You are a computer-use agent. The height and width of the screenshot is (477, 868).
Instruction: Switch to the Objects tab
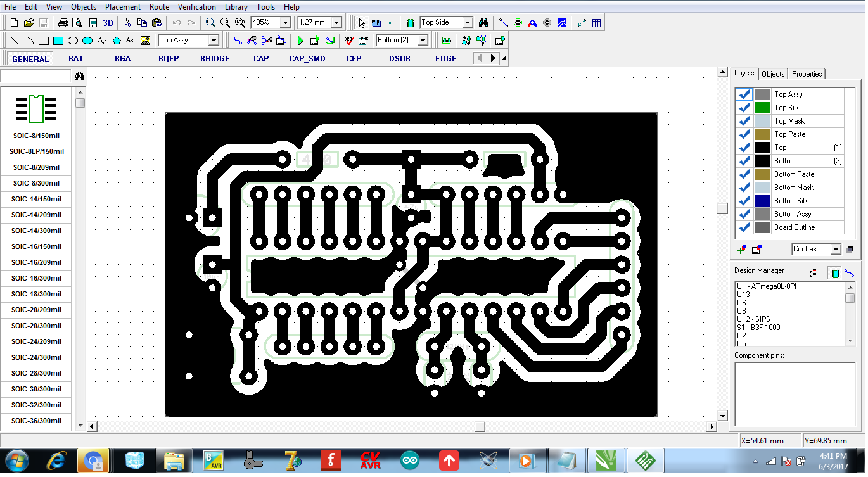tap(773, 73)
